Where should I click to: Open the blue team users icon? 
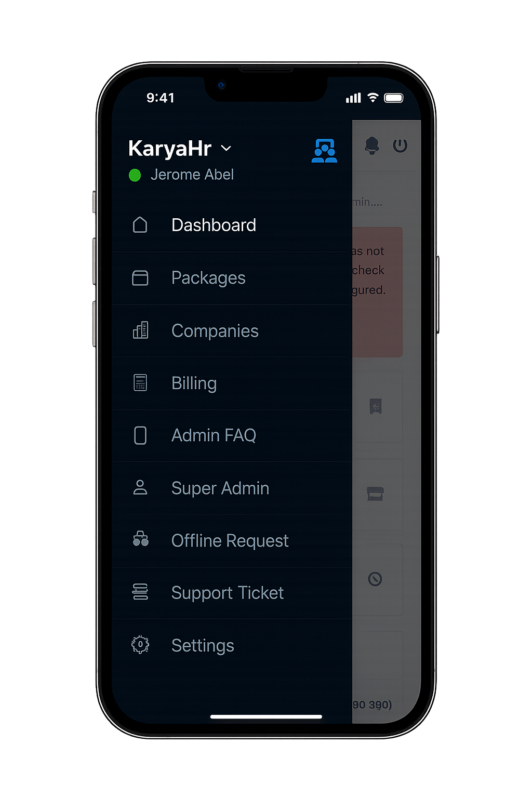(x=325, y=151)
